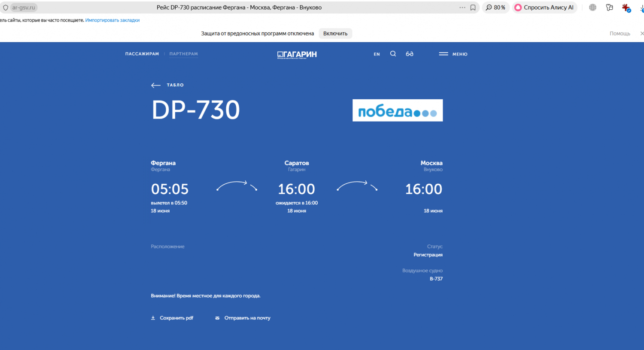Click the 05:05 departure time
The image size is (644, 350).
[170, 189]
